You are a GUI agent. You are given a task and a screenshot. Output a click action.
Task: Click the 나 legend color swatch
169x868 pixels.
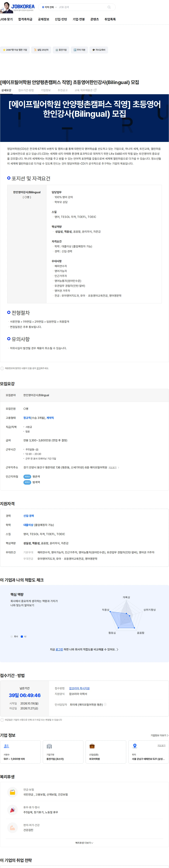click(x=22, y=637)
